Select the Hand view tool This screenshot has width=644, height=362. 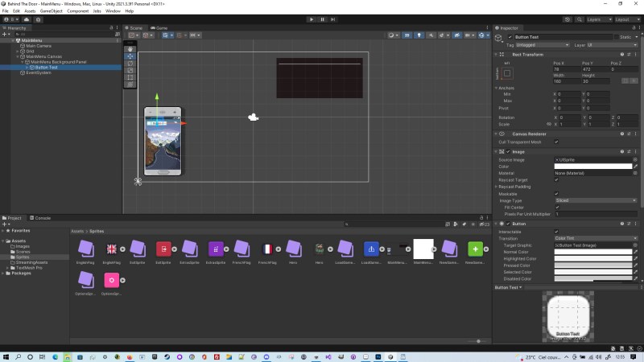130,49
